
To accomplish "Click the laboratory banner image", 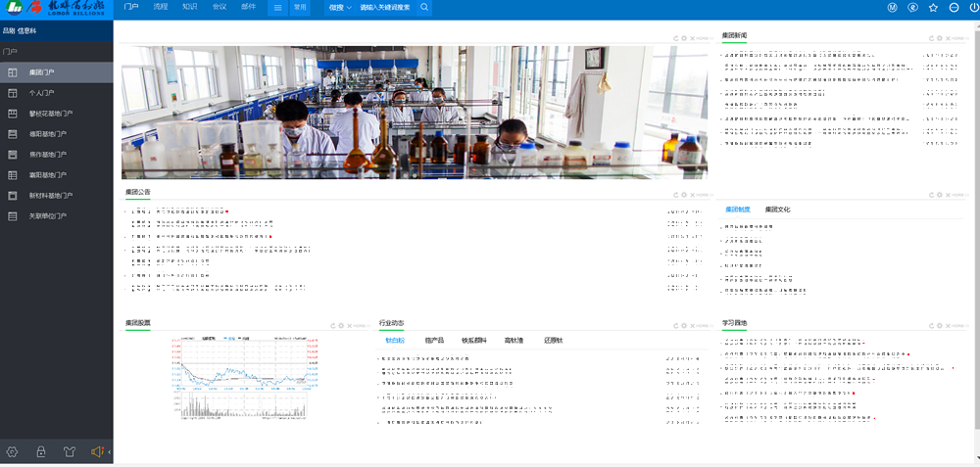I will 415,113.
